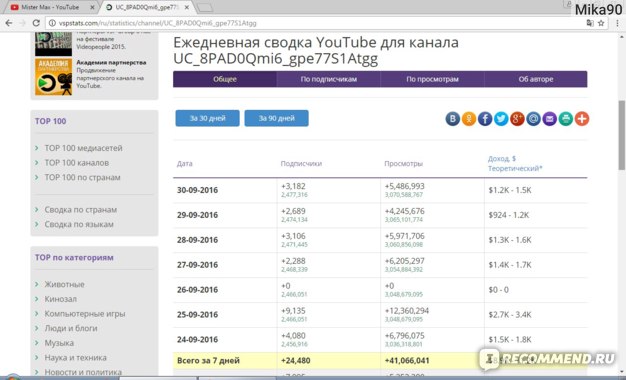Viewport: 626px width, 380px height.
Task: Click the page vertical scrollbar thumb
Action: tap(622, 135)
